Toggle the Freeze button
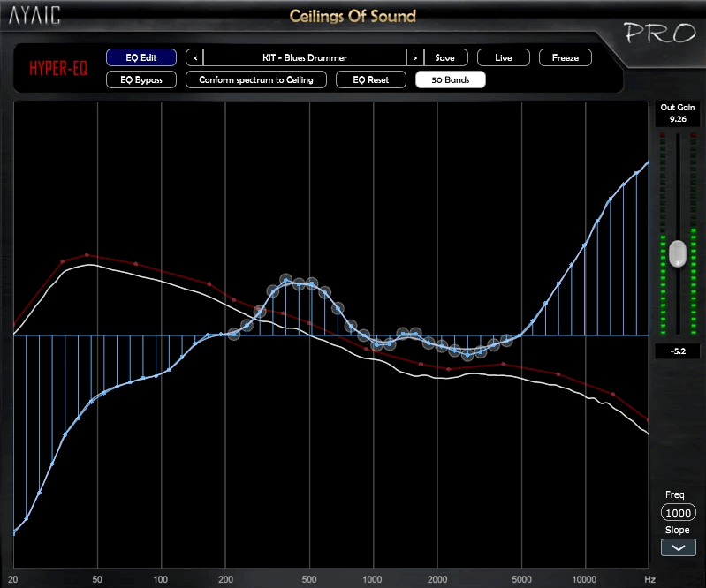Screen dimensions: 706x588 coord(566,57)
